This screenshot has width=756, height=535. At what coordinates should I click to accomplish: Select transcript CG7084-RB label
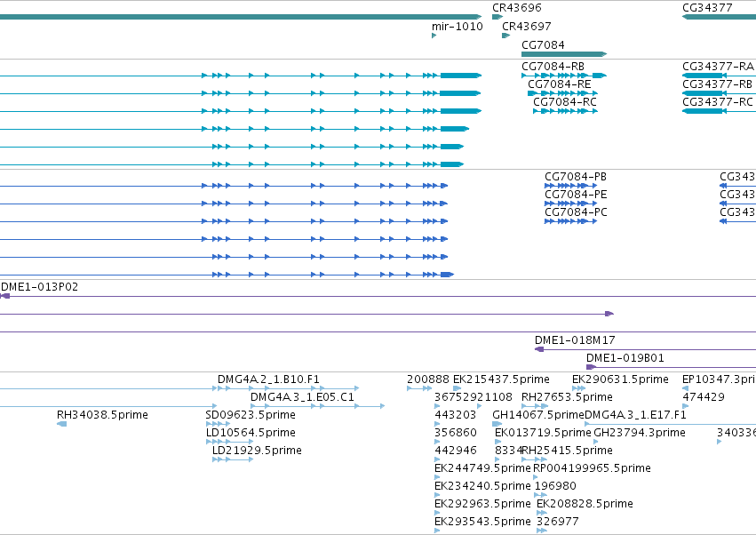553,66
